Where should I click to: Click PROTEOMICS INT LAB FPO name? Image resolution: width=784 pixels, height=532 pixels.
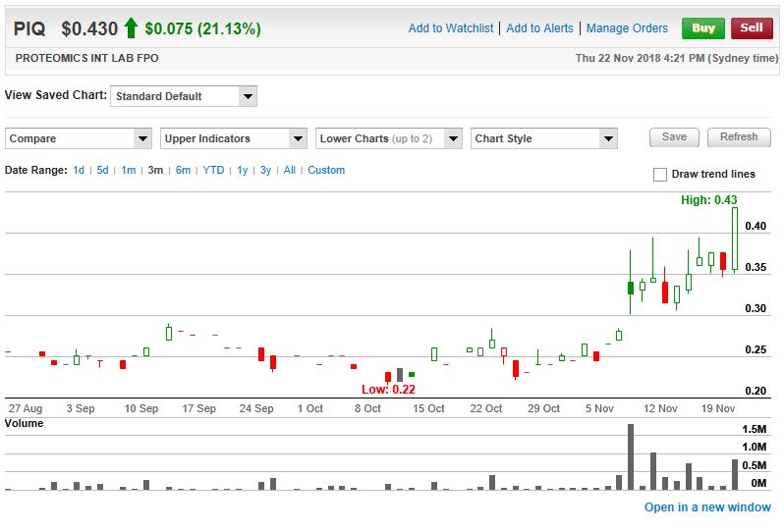86,58
